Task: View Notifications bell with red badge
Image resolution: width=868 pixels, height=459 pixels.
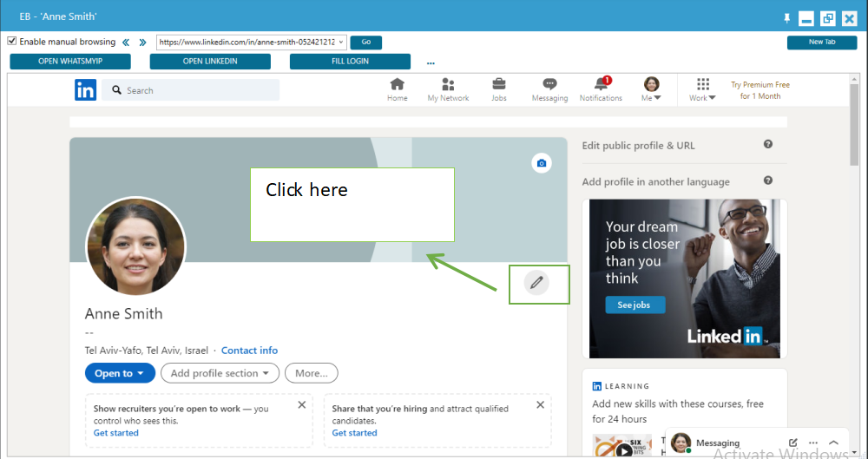Action: coord(601,89)
